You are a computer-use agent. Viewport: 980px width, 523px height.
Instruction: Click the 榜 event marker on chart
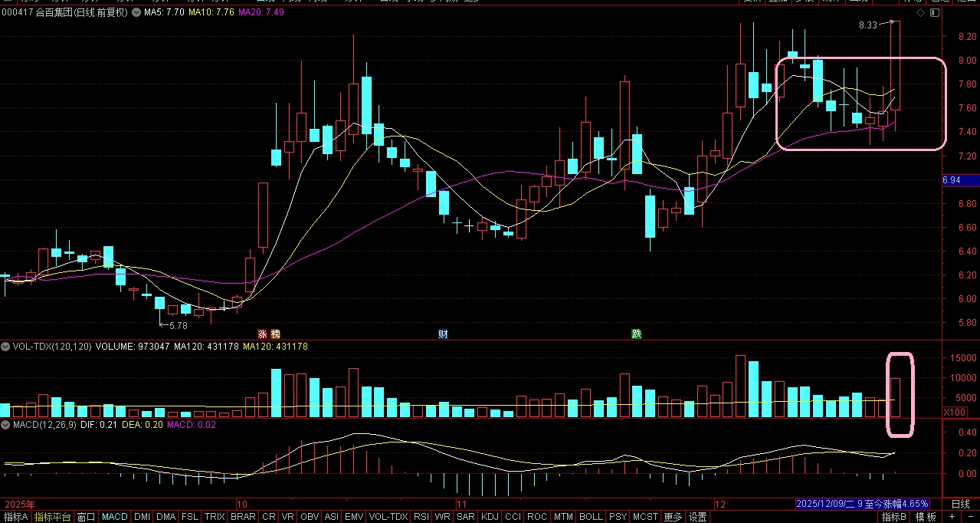click(x=276, y=334)
